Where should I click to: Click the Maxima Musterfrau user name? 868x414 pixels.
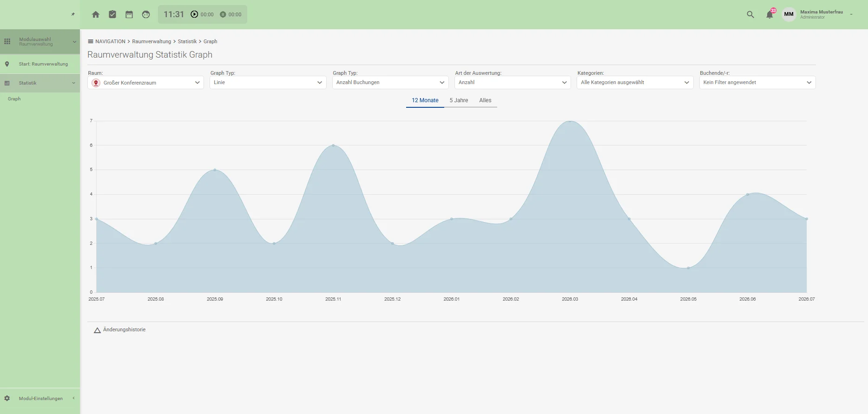822,12
